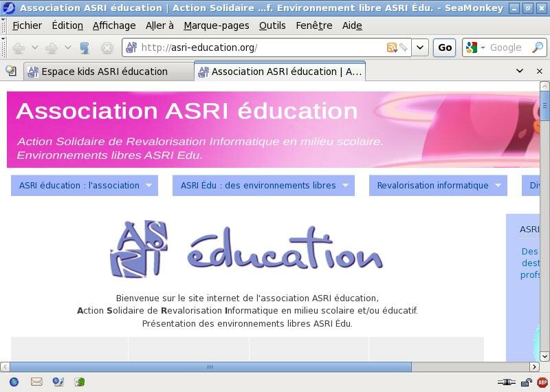Click 'Bienvenue sur le site internet' text line
Viewport: 550px width, 392px height.
(x=247, y=298)
